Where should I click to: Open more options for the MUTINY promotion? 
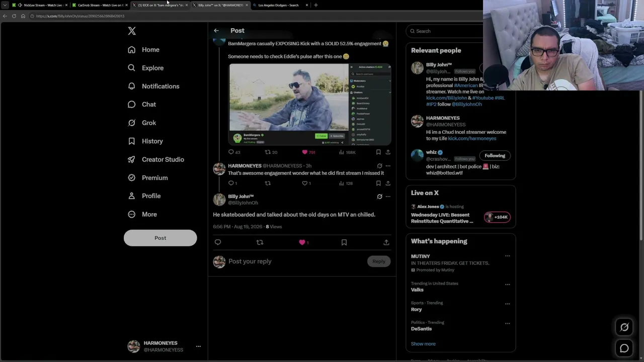[507, 256]
